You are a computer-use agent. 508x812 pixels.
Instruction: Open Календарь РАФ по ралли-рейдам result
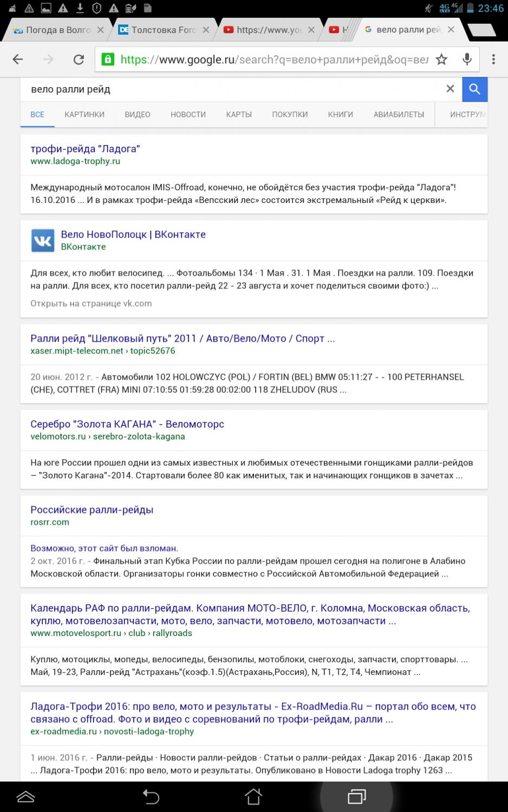250,614
